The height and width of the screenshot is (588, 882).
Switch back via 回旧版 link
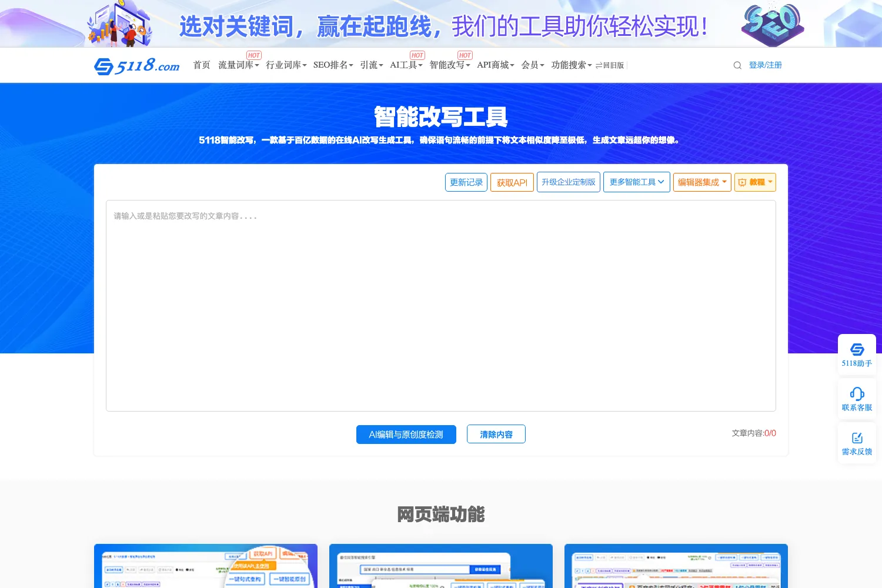[610, 65]
